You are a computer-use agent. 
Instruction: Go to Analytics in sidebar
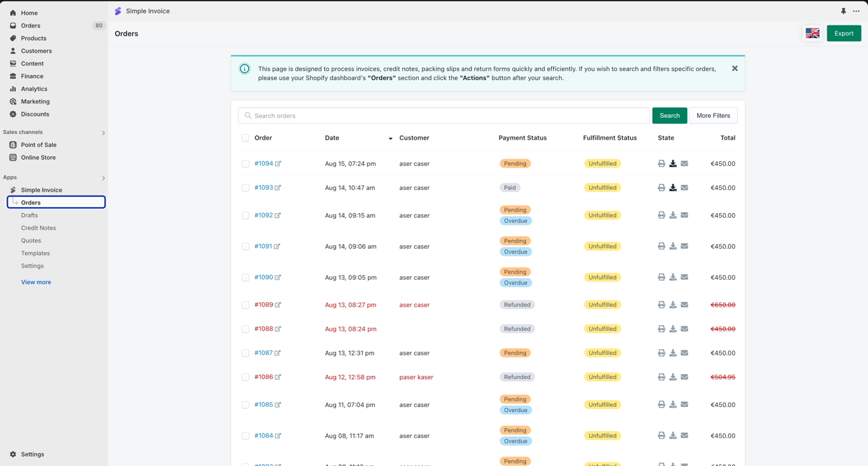coord(34,89)
